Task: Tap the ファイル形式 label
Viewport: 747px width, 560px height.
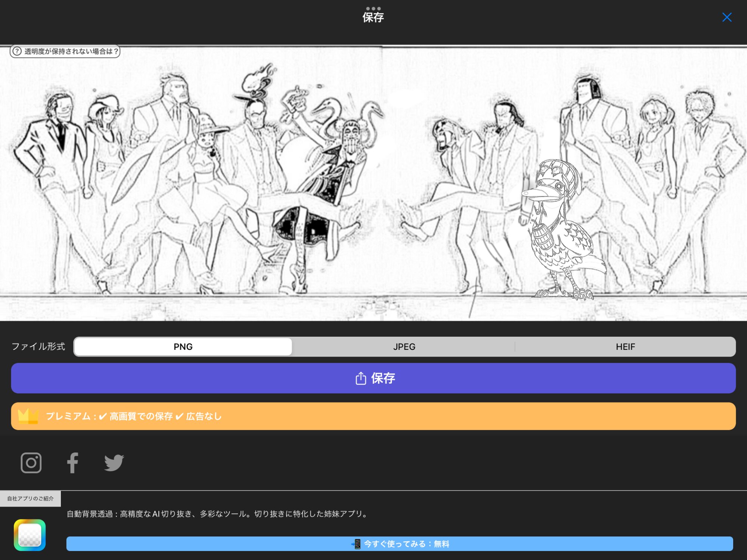Action: tap(38, 346)
